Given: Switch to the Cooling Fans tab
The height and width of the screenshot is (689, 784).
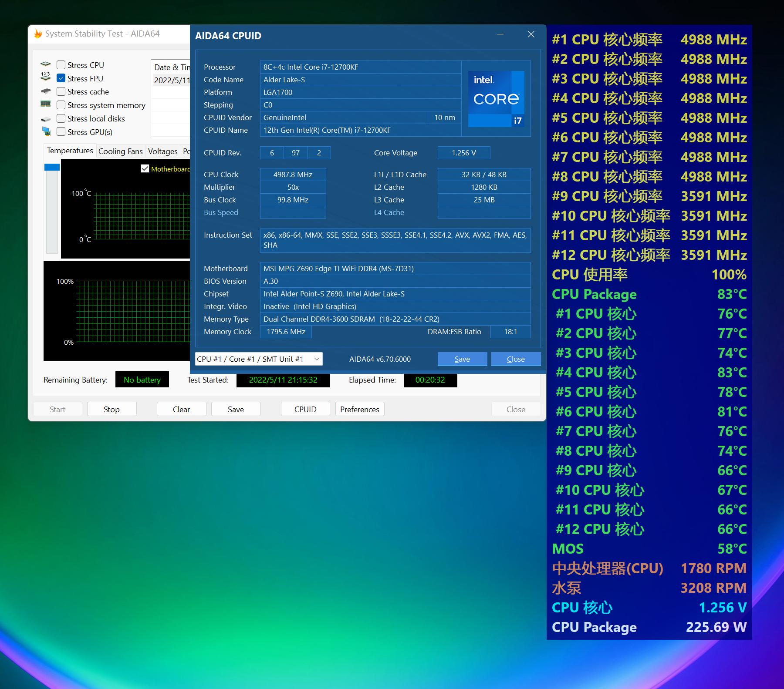Looking at the screenshot, I should coord(120,151).
